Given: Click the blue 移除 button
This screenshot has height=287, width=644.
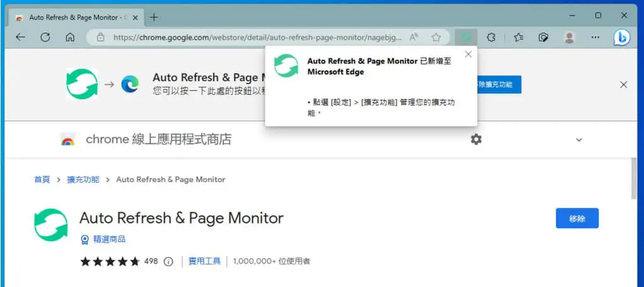Looking at the screenshot, I should [x=577, y=218].
